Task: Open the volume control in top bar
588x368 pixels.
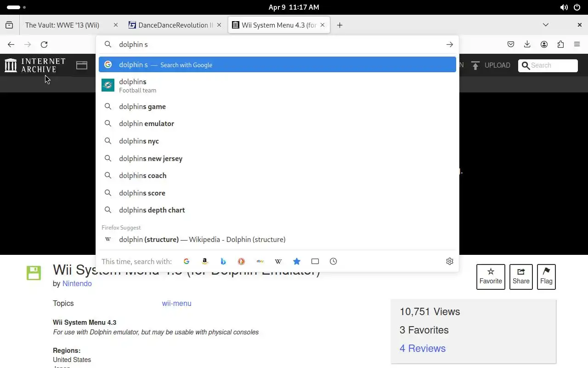Action: point(564,7)
